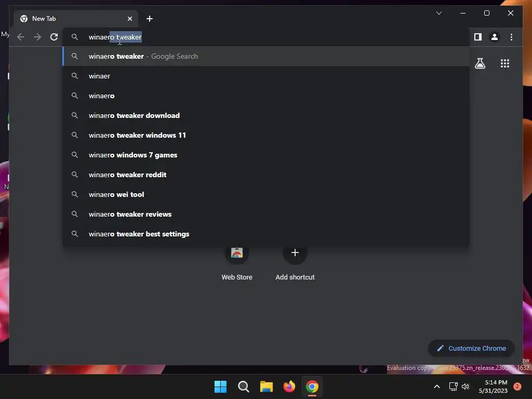Choose 'winaero tweaker reddit' suggestion
532x399 pixels.
point(266,175)
